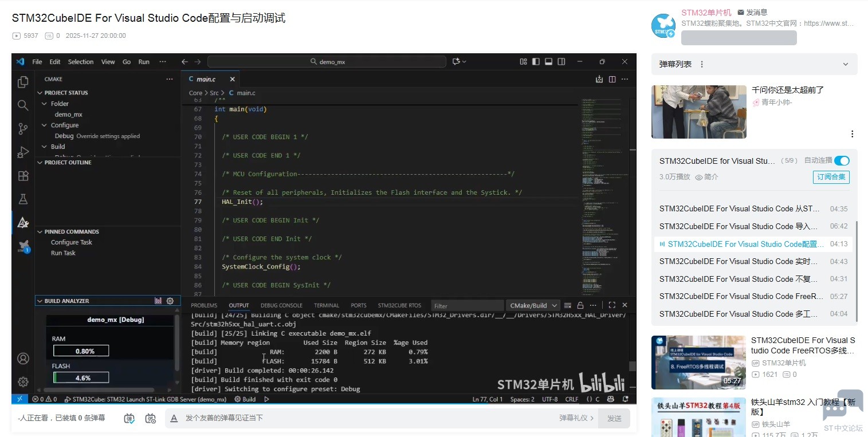Toggle the 自动连播 autoplay switch
868x437 pixels.
coord(842,161)
